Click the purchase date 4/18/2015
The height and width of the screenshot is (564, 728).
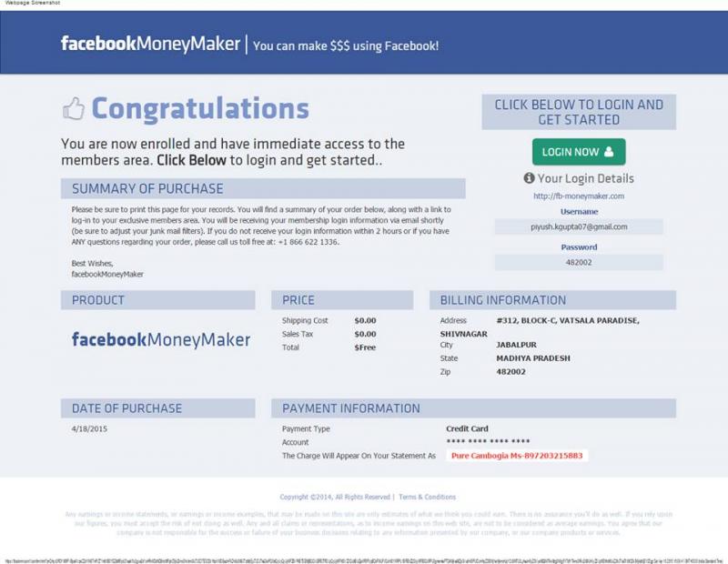click(89, 428)
